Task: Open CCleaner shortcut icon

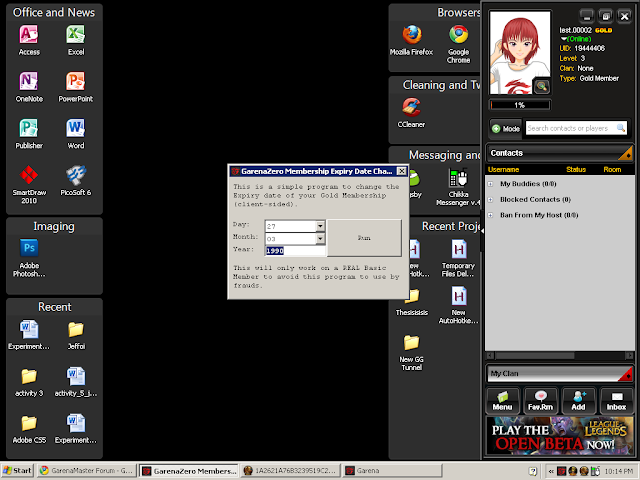Action: [411, 113]
